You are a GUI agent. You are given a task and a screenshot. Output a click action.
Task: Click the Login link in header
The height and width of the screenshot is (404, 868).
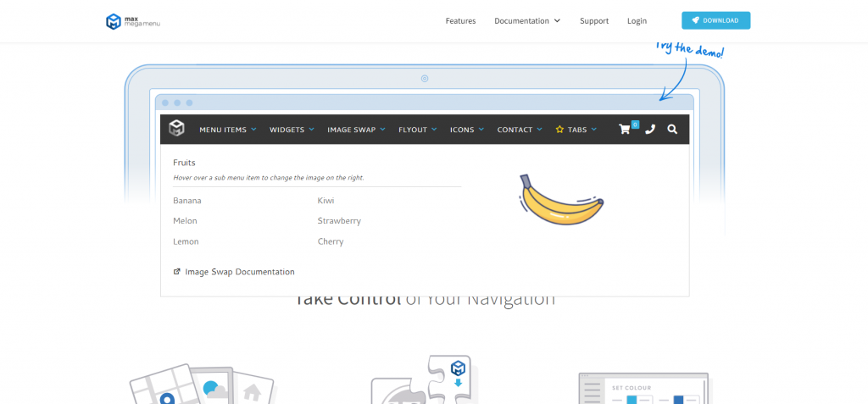click(x=637, y=21)
